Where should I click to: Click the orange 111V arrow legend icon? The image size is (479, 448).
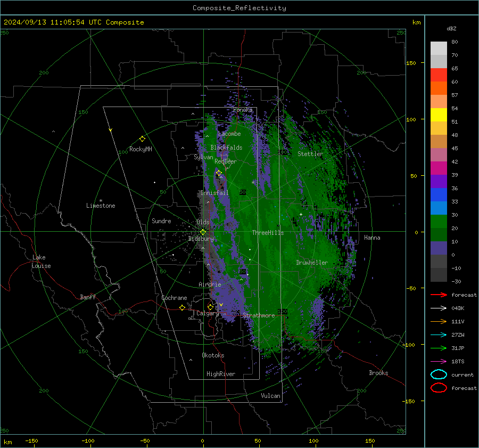coord(439,321)
